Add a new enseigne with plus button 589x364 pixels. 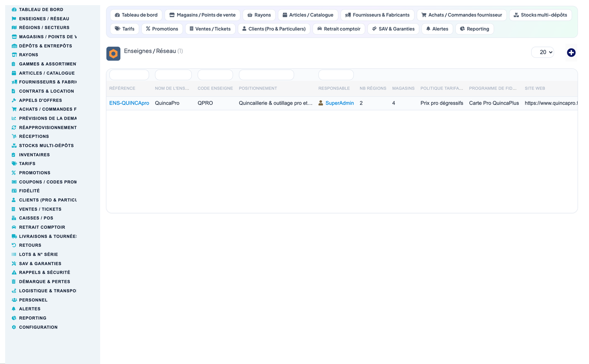coord(571,53)
